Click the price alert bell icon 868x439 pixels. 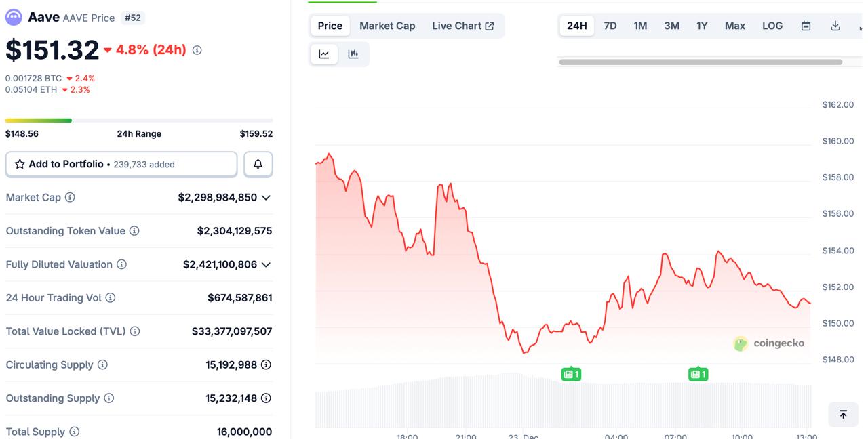(x=258, y=164)
